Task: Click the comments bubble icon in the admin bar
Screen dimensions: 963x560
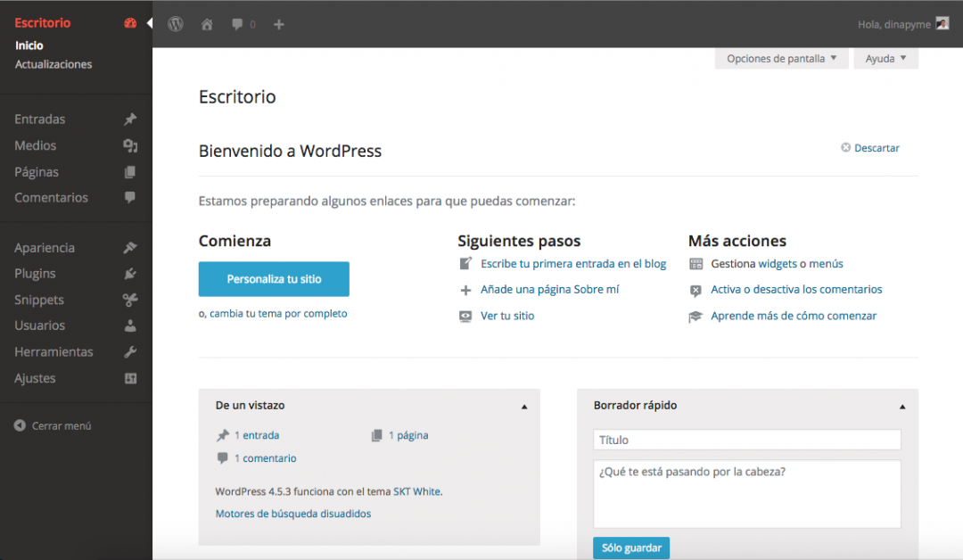Action: click(x=237, y=24)
